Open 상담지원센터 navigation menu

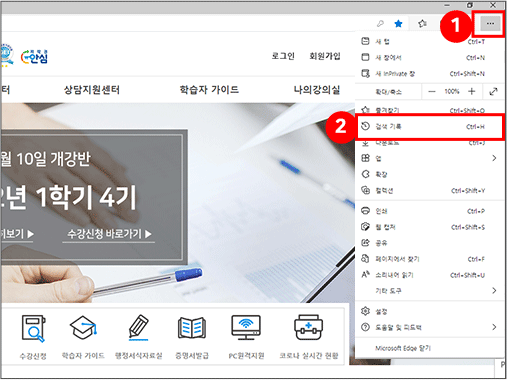92,89
